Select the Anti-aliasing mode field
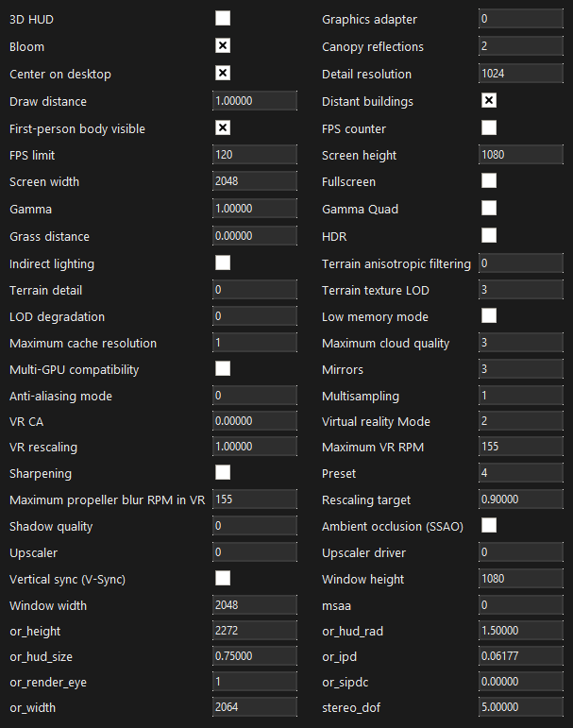 coord(255,396)
